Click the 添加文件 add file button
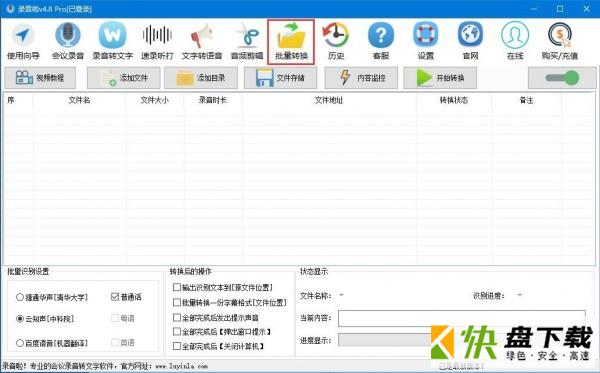Screen dimensions: 600x373 pos(124,78)
